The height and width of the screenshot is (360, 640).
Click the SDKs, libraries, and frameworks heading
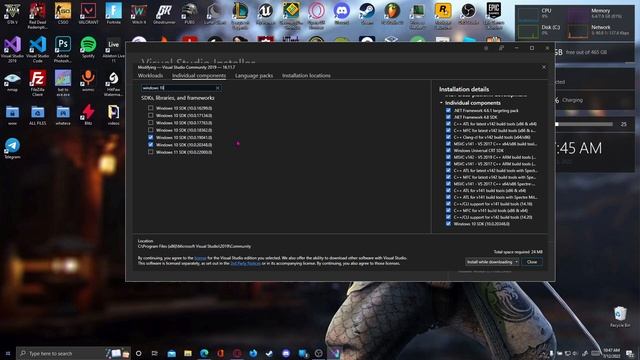coord(178,98)
